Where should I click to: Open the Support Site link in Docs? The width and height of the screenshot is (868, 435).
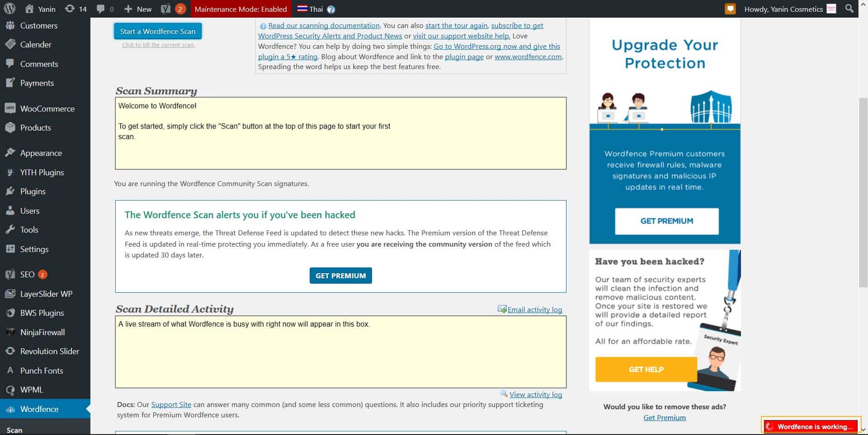(x=171, y=405)
